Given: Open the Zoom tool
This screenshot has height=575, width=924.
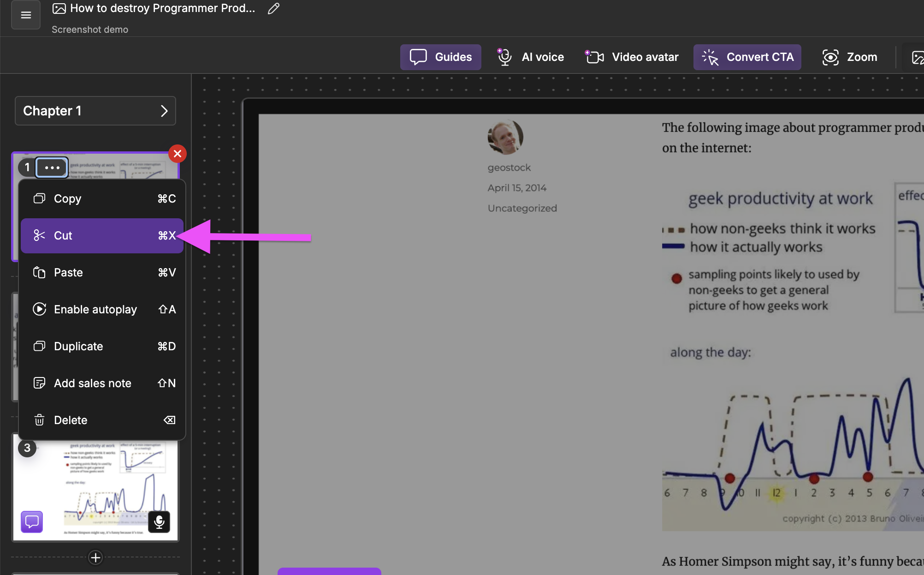Looking at the screenshot, I should coord(850,57).
